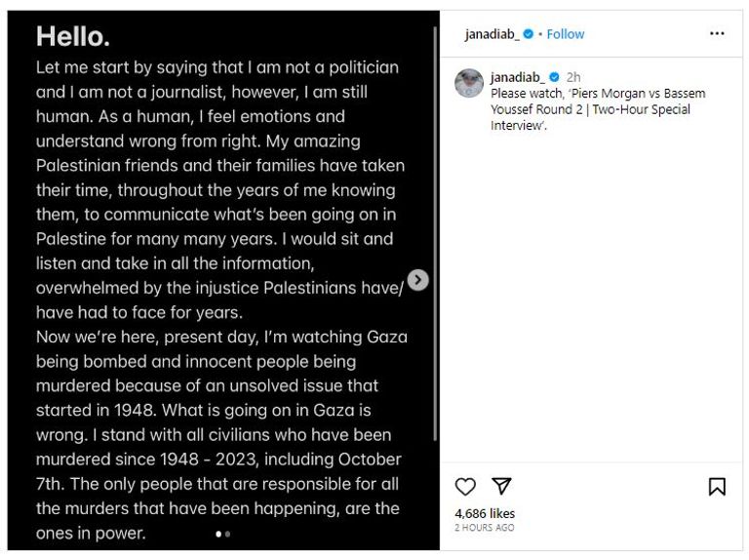Save the post with the bookmark icon
Viewport: 749px width, 560px height.
(x=717, y=486)
